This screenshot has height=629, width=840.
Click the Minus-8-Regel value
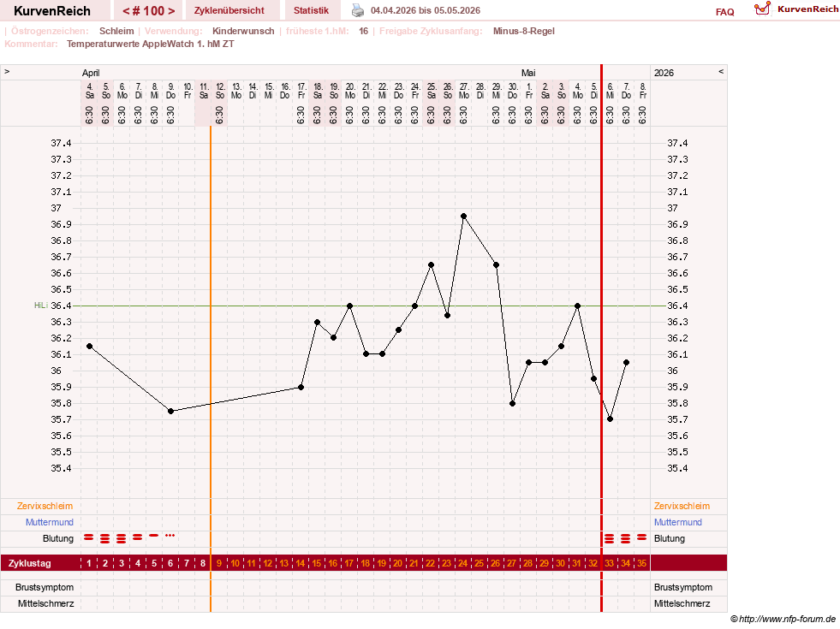click(523, 31)
